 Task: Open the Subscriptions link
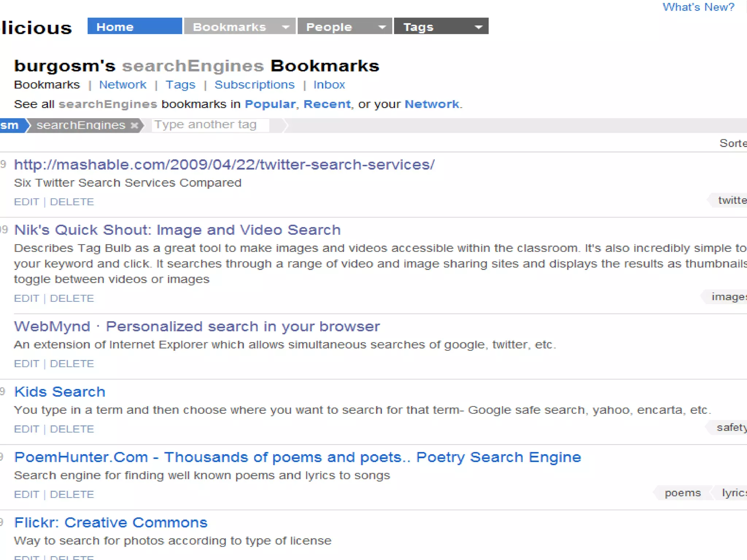[x=254, y=85]
